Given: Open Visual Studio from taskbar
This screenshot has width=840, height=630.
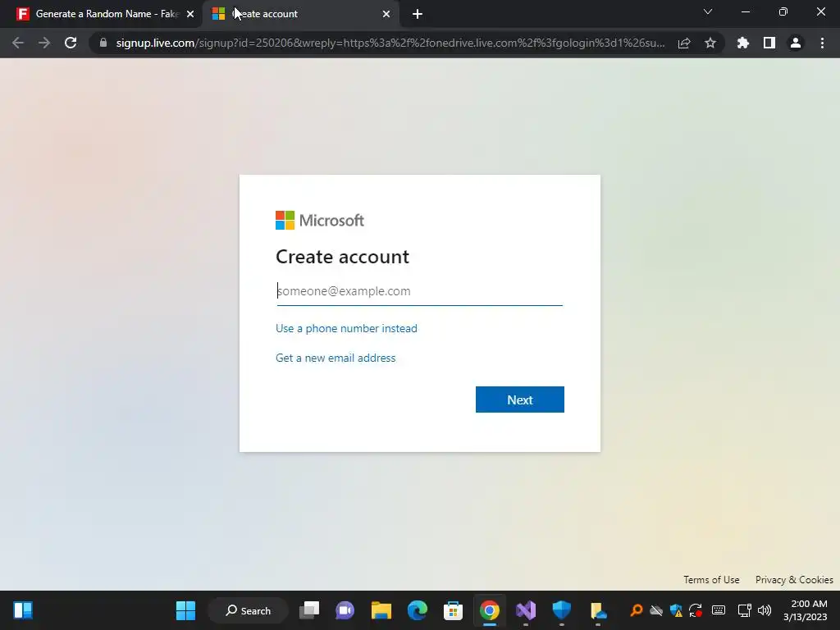Looking at the screenshot, I should [x=526, y=610].
